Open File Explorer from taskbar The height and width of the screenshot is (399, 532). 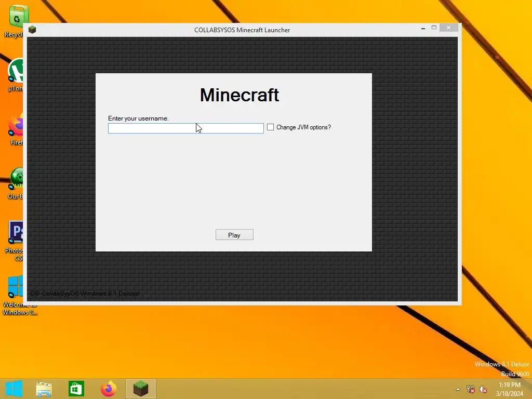click(44, 389)
